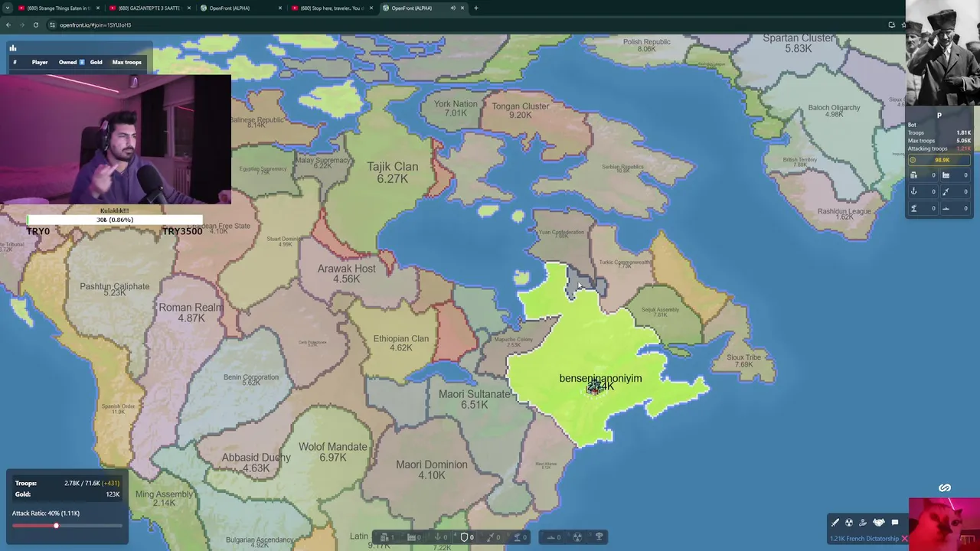Select the Hydrogen Bomb mushroom cloud icon
Screen dimensions: 980x551
[x=599, y=536]
